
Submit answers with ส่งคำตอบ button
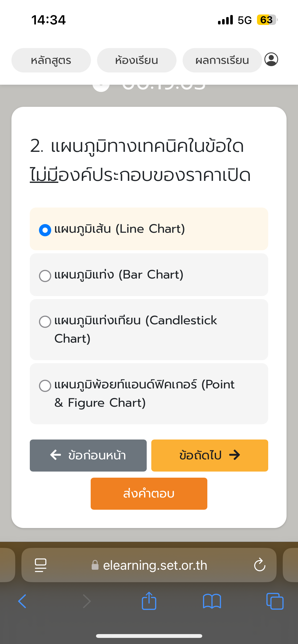149,493
